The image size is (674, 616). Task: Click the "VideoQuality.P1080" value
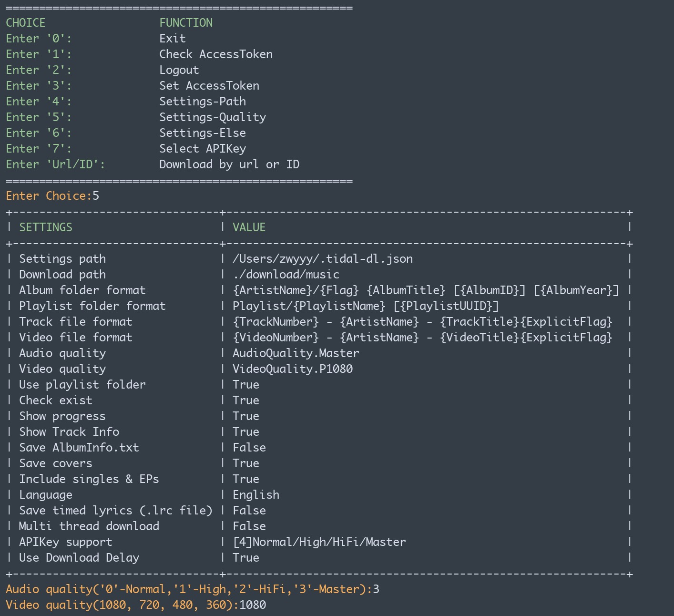point(293,369)
